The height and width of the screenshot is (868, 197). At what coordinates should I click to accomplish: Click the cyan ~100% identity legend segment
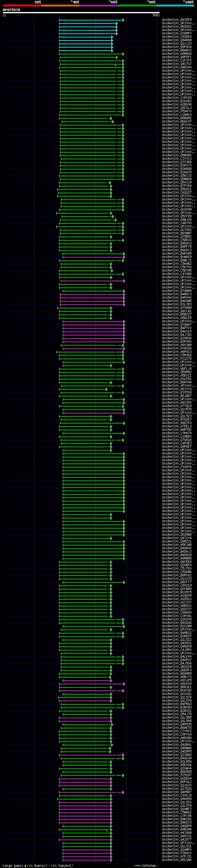(x=175, y=6)
